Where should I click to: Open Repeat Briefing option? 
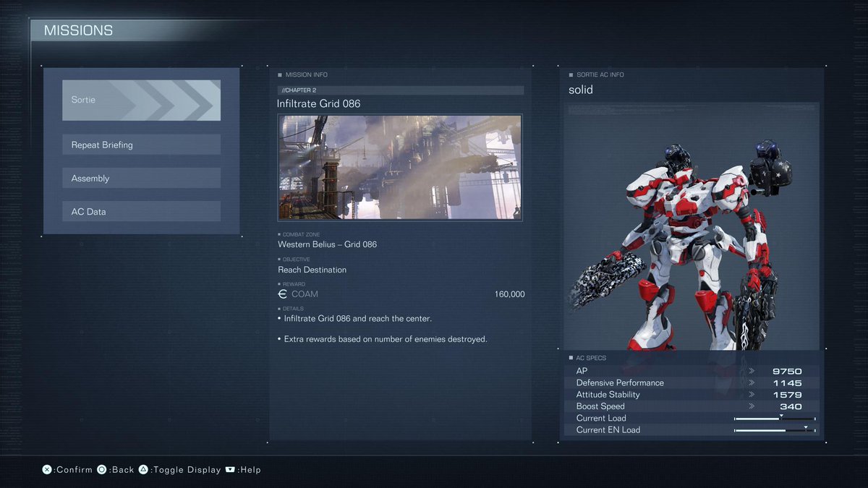141,145
